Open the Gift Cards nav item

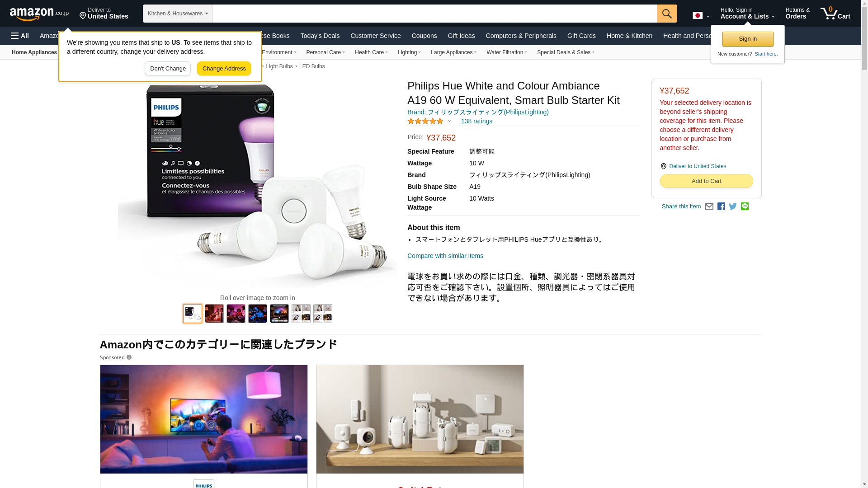(x=581, y=36)
